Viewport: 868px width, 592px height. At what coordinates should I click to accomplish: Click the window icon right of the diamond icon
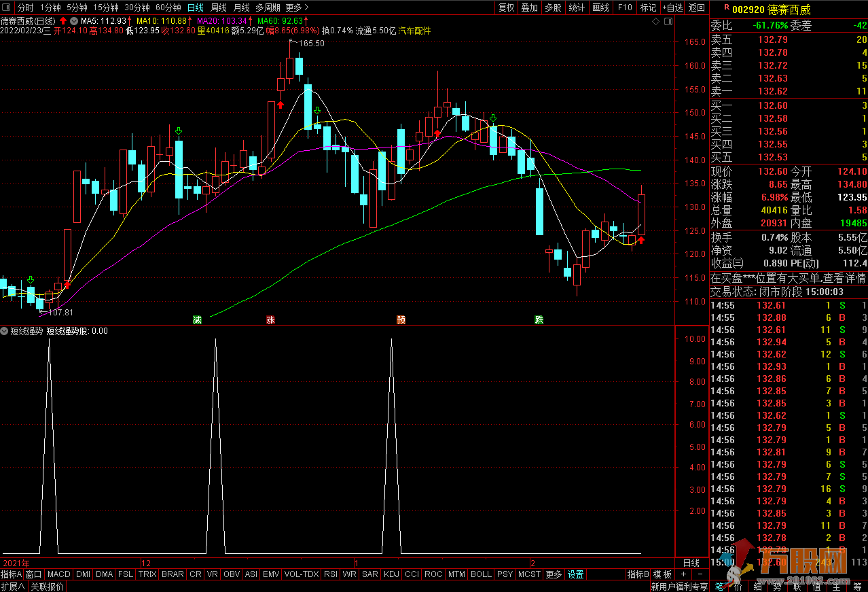[669, 22]
